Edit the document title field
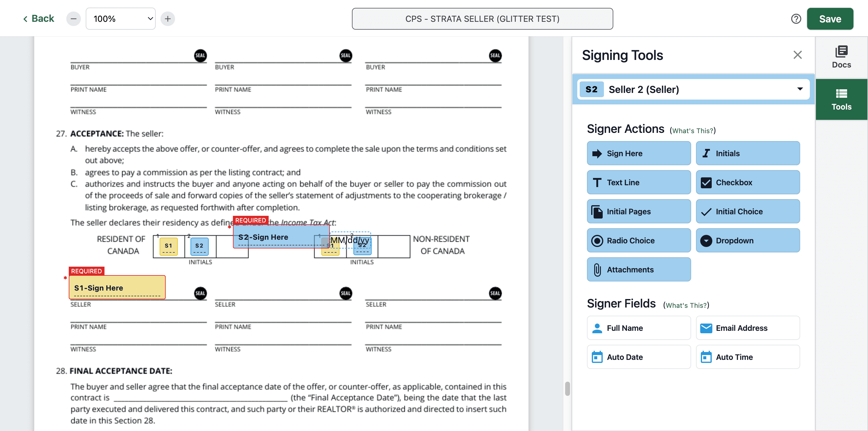 (482, 19)
